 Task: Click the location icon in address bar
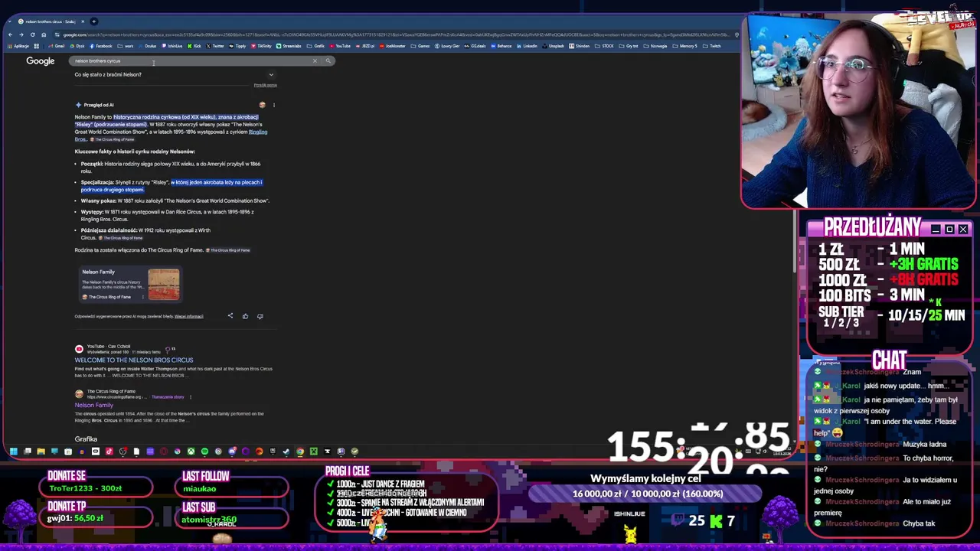pyautogui.click(x=737, y=34)
